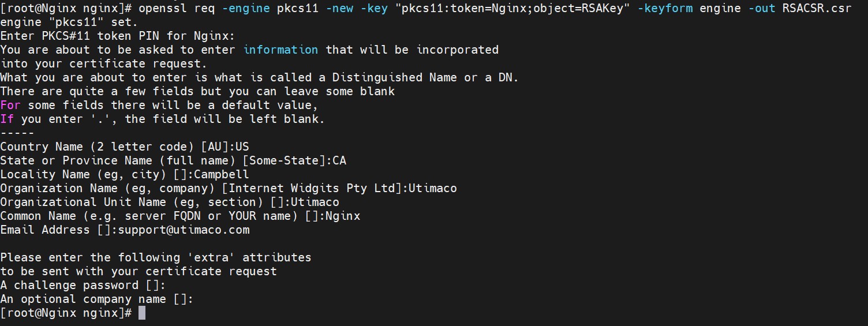Viewport: 868px width, 326px height.
Task: Click the Common Name value 'Nginx'
Action: (343, 216)
